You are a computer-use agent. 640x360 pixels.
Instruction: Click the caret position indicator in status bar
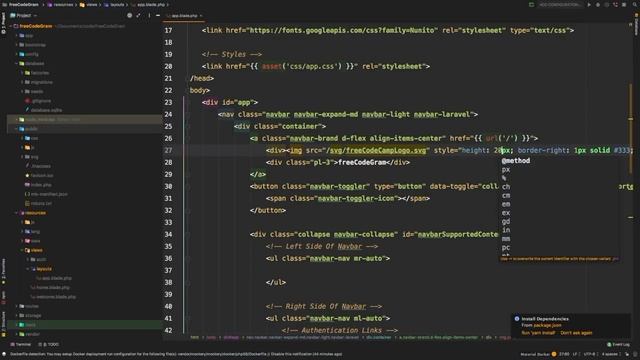point(564,354)
